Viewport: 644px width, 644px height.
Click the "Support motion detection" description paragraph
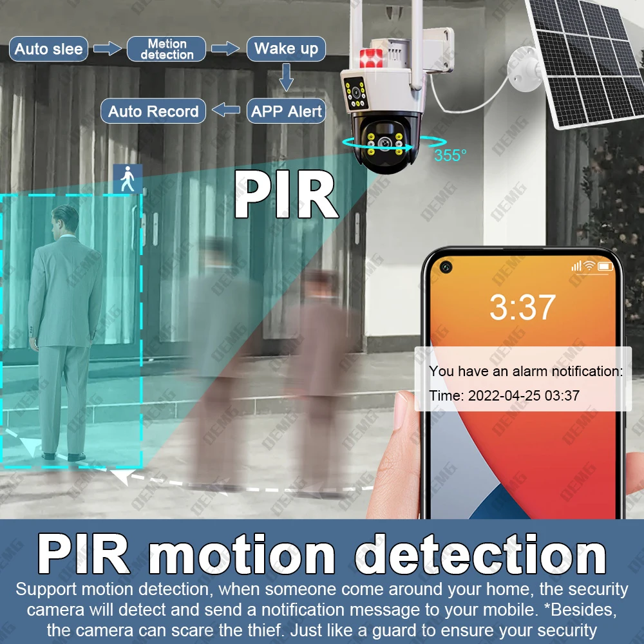(322, 609)
